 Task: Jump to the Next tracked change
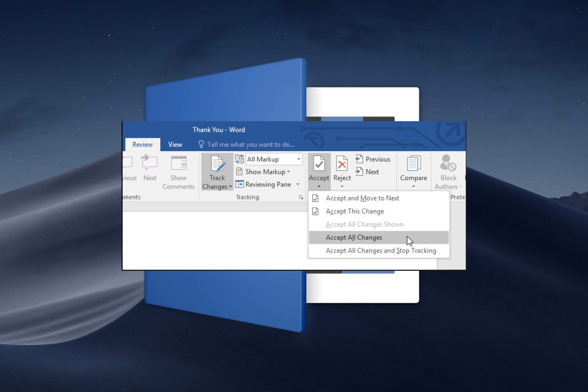coord(367,172)
